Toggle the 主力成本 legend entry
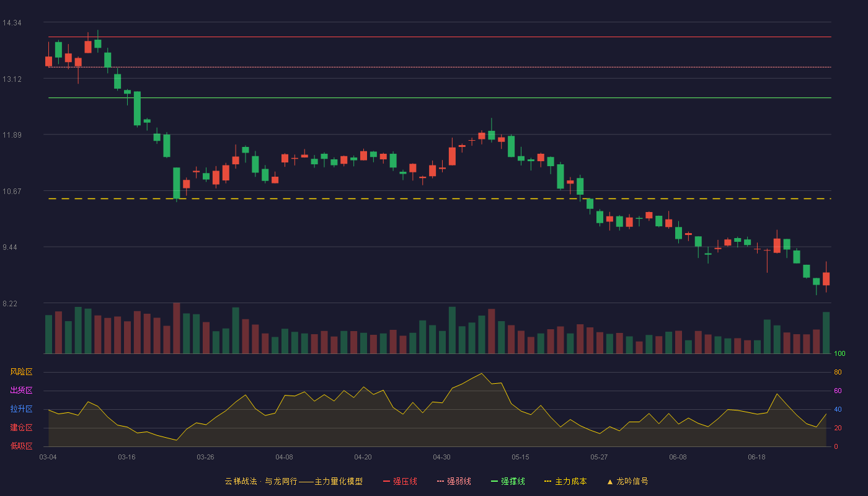The width and height of the screenshot is (868, 496). point(565,481)
